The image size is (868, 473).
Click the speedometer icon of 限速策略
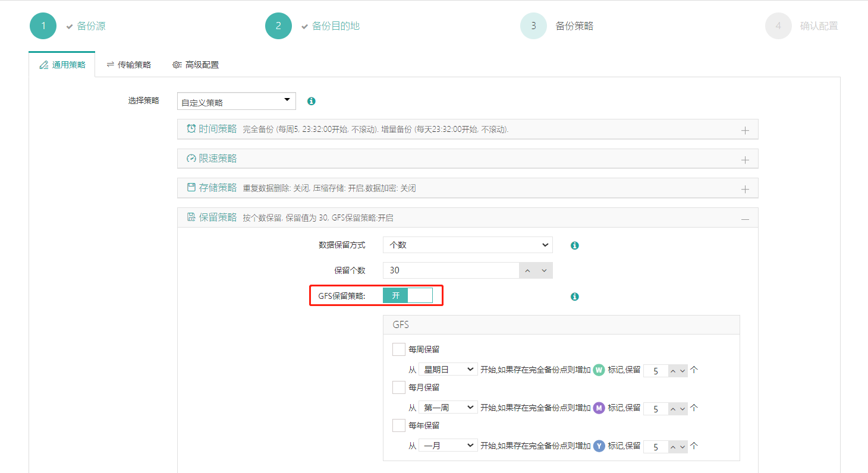pyautogui.click(x=191, y=158)
